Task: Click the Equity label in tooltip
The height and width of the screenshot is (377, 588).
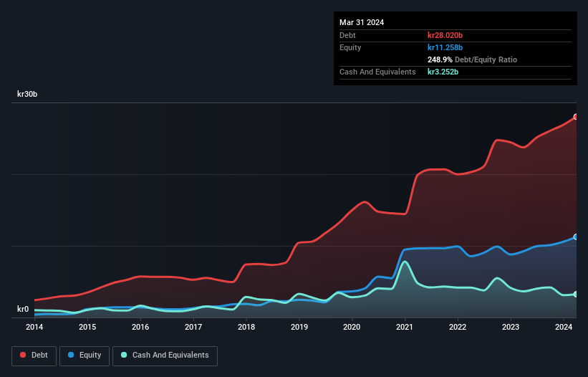Action: click(350, 47)
